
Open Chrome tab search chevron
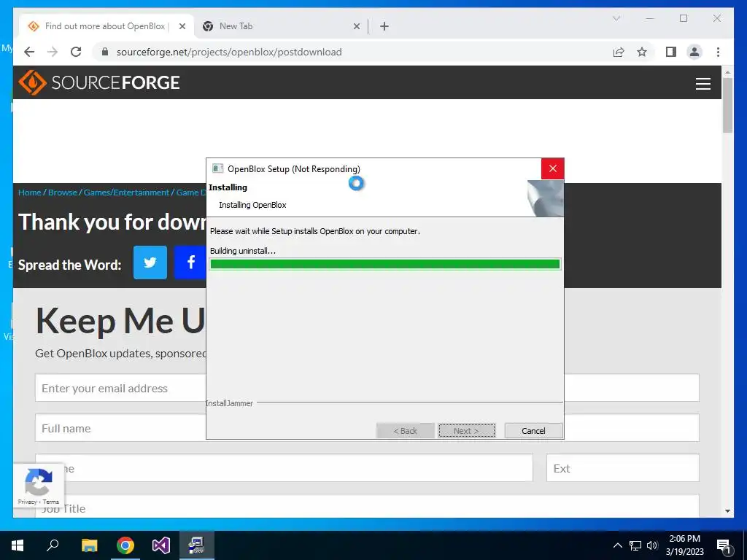616,18
